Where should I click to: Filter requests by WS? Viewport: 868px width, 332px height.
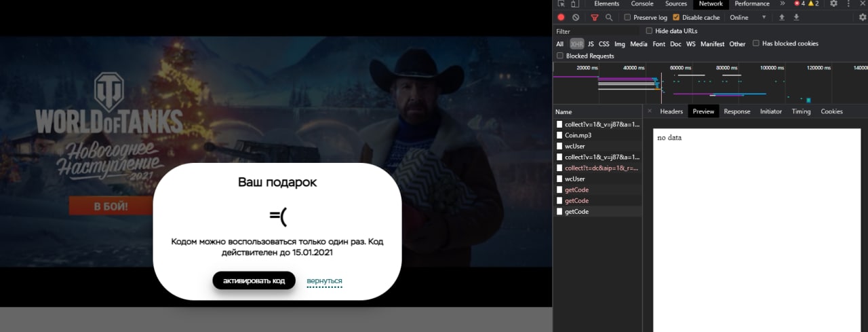[x=691, y=44]
